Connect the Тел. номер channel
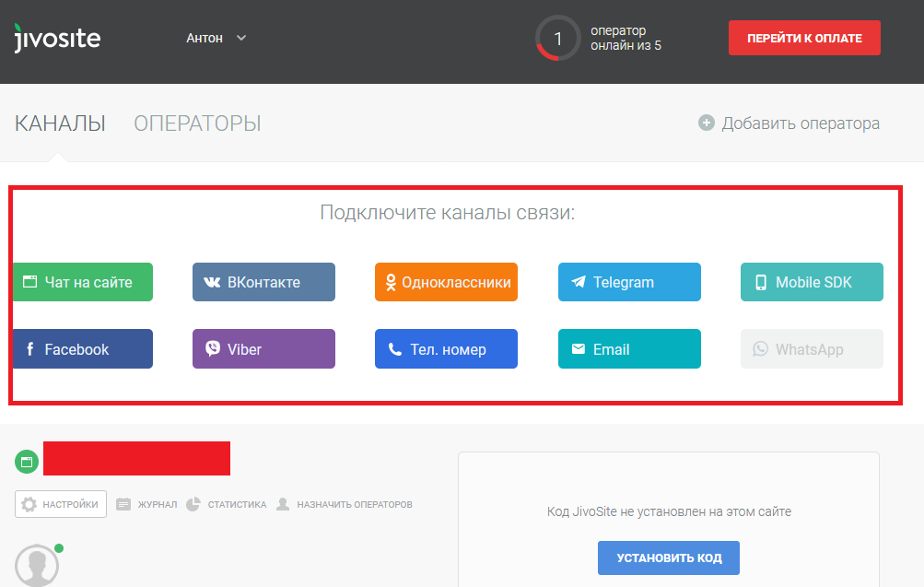Screen dimensions: 924x587 446,349
